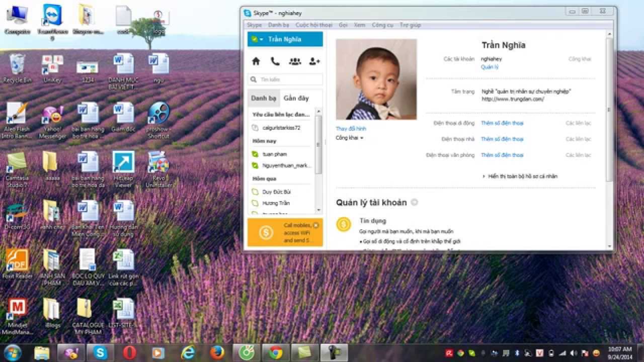The height and width of the screenshot is (362, 644).
Task: Open Các liên lạc visibility for Điện thoại văn phòng
Action: tap(578, 155)
